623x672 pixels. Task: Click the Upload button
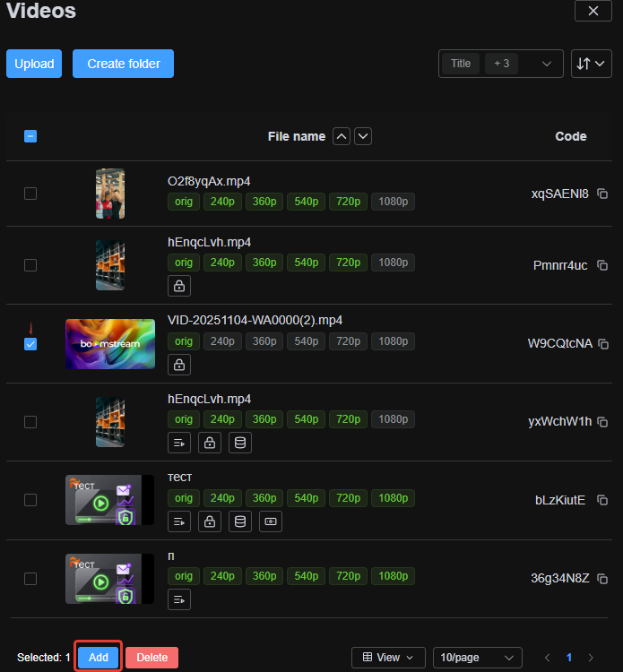(x=34, y=64)
